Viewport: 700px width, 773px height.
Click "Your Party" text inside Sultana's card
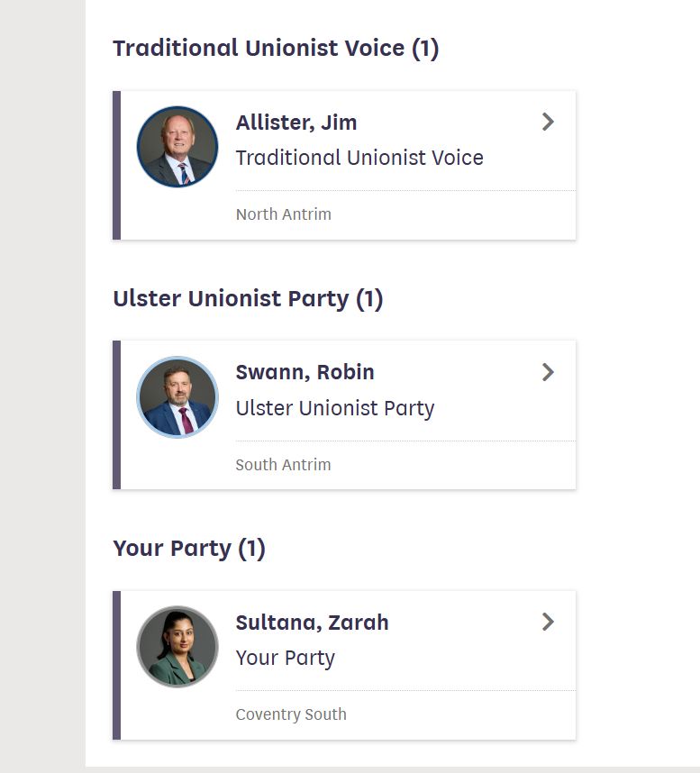[285, 658]
